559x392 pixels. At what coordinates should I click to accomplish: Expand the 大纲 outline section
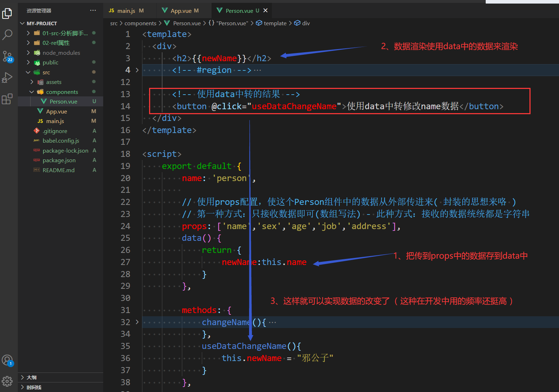[60, 377]
